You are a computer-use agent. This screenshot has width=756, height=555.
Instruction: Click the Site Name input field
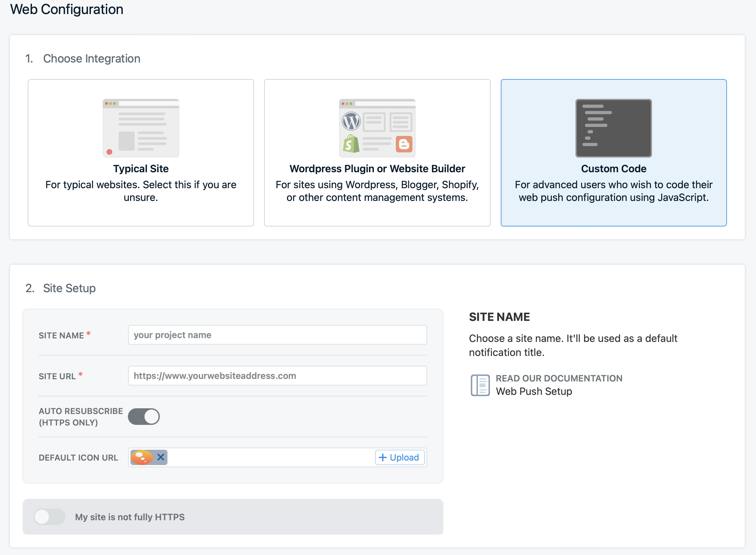277,335
